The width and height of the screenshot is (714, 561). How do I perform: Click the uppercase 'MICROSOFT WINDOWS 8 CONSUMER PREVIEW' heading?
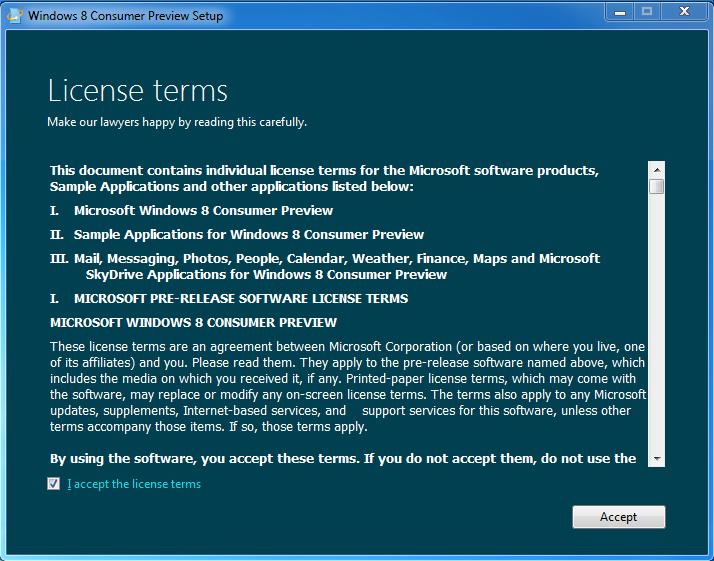coord(193,322)
